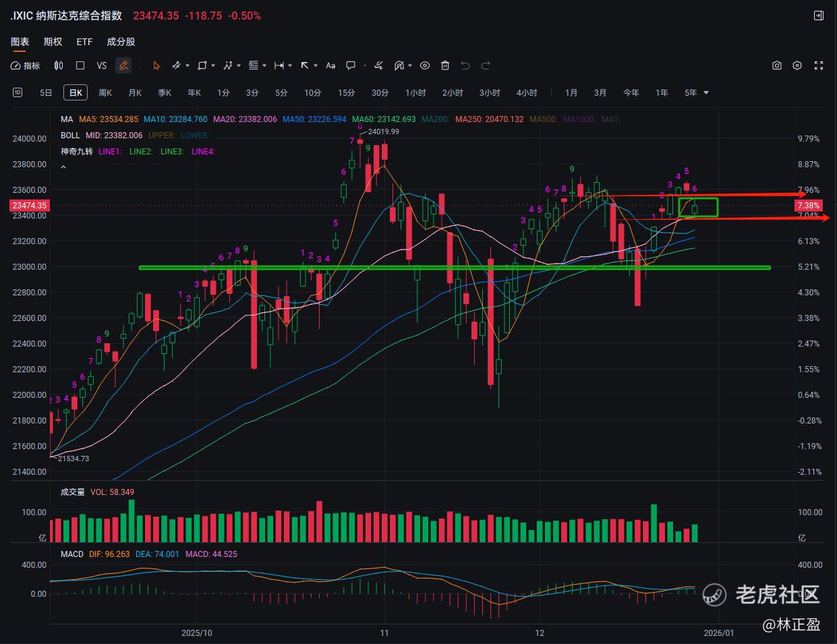
Task: Set range to 今年
Action: click(x=631, y=93)
